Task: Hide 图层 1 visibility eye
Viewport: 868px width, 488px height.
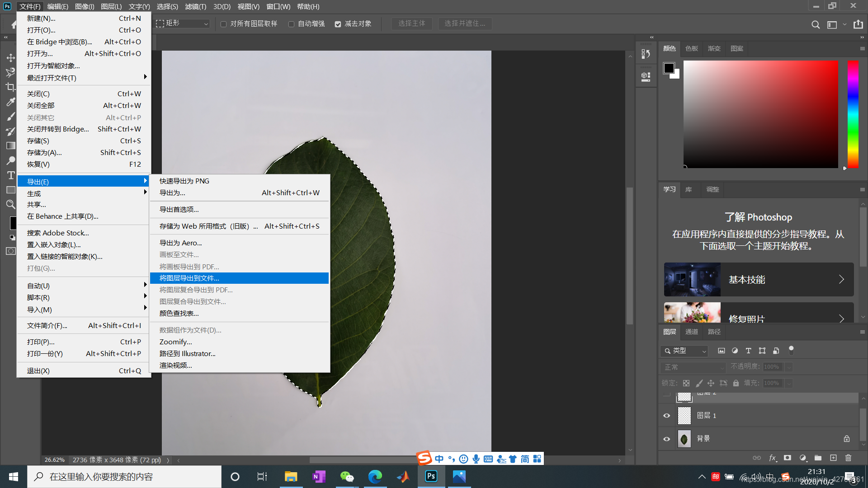Action: [x=666, y=416]
